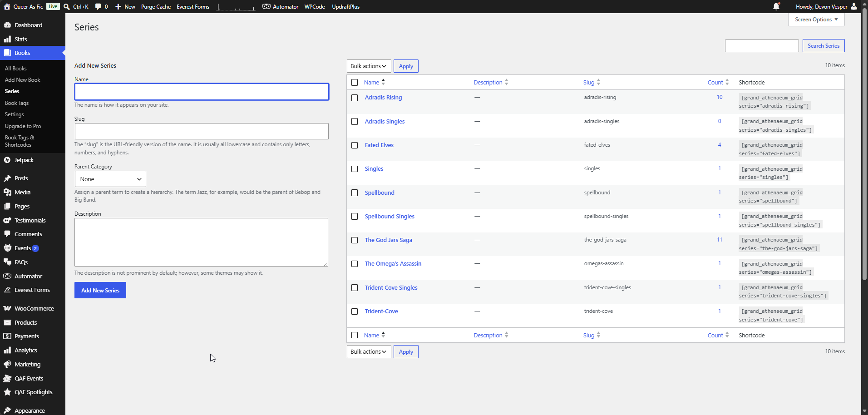The height and width of the screenshot is (415, 868).
Task: Click the Jetpack icon in sidebar
Action: pyautogui.click(x=7, y=160)
